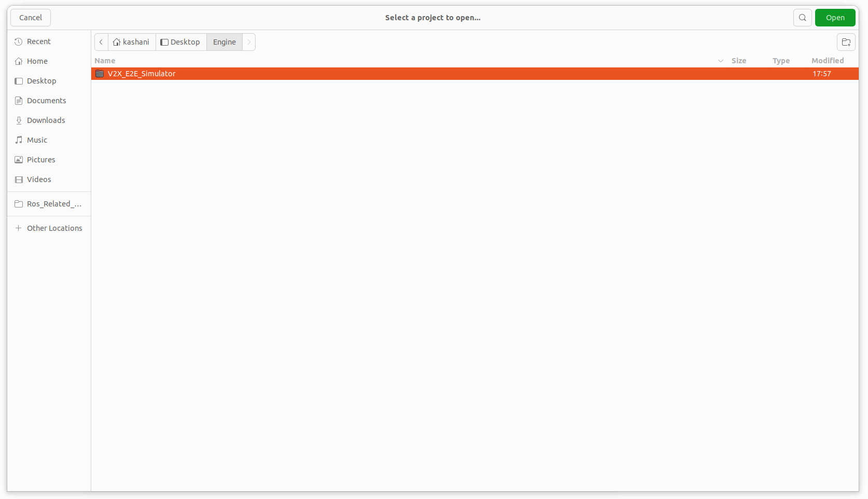Screen dimensions: 868x499
Task: Click the search magnifier icon
Action: click(802, 18)
